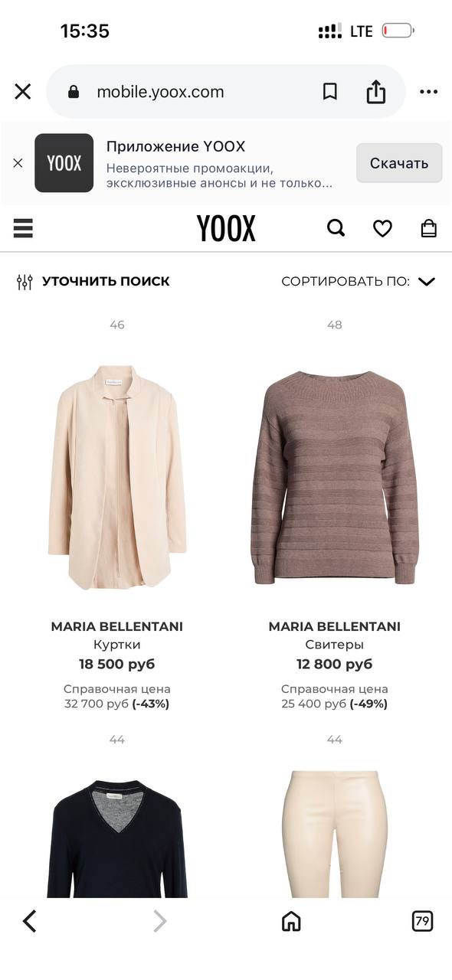The height and width of the screenshot is (980, 452).
Task: Open the Safari share sheet
Action: coord(375,91)
